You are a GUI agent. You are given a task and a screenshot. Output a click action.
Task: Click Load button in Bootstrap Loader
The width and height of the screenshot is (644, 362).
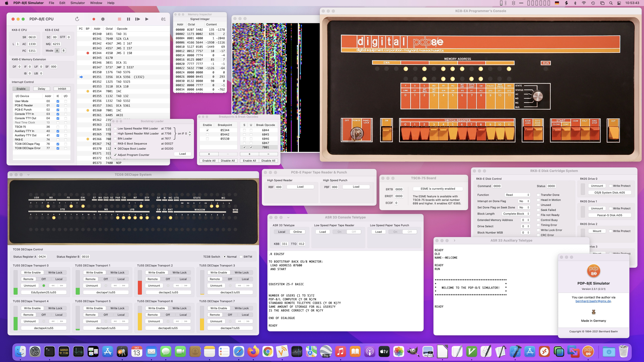click(x=183, y=154)
